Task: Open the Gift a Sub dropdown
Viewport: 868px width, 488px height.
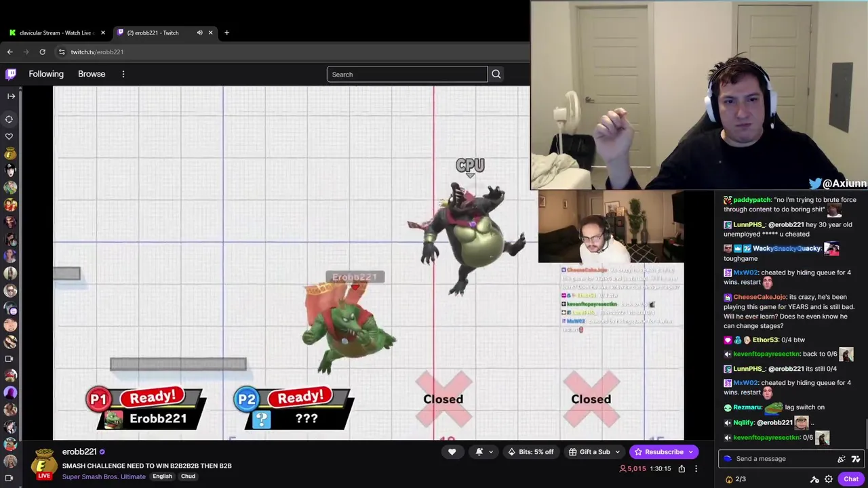Action: 594,452
